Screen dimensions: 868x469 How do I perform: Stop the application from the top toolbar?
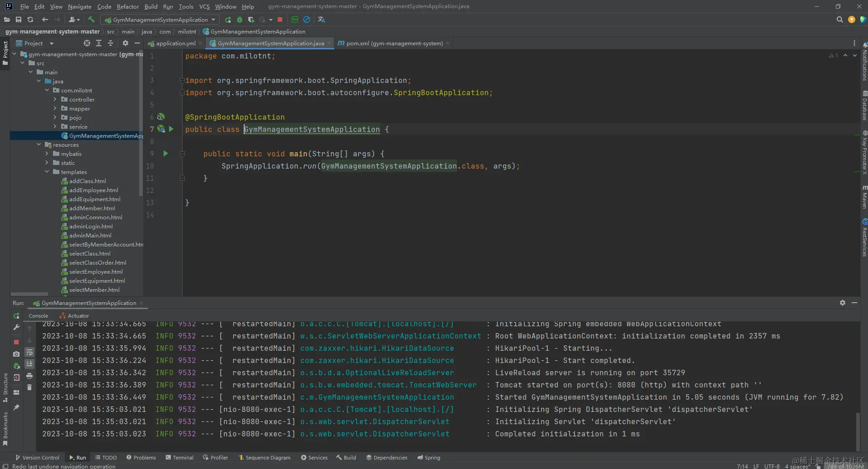(x=280, y=19)
